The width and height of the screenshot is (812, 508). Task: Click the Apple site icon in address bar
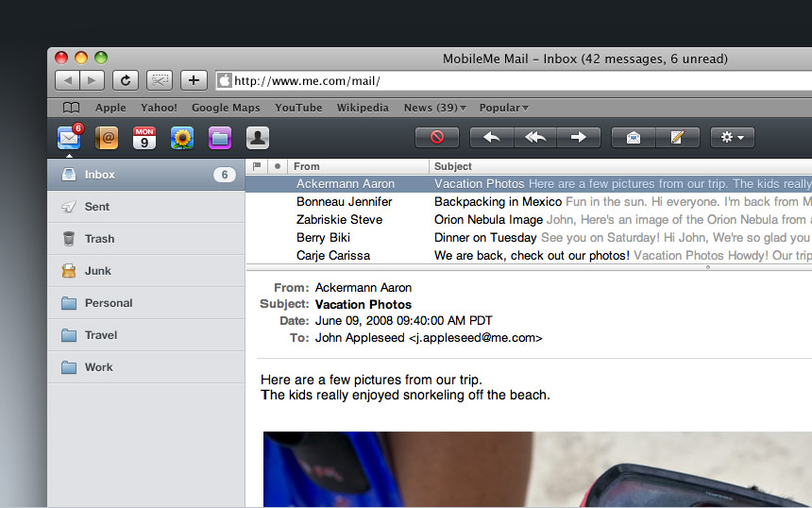point(225,80)
